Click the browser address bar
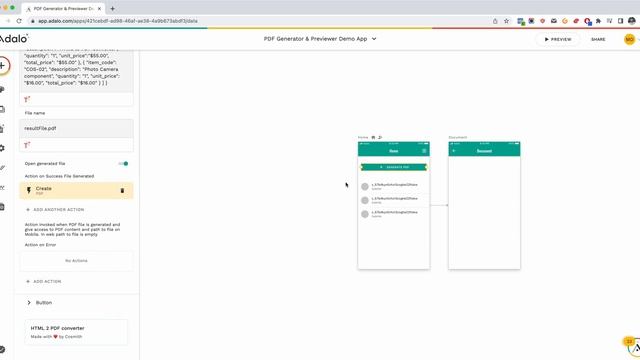 [261, 21]
